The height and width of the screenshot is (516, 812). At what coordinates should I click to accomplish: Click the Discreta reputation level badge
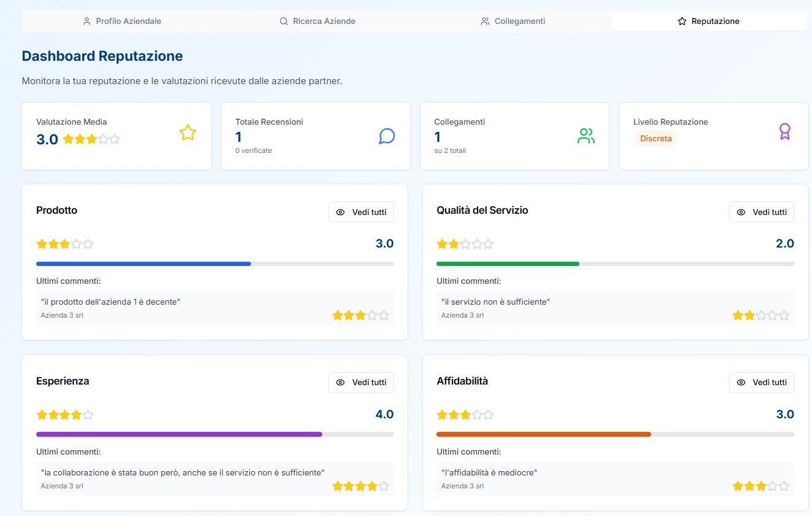[x=655, y=138]
